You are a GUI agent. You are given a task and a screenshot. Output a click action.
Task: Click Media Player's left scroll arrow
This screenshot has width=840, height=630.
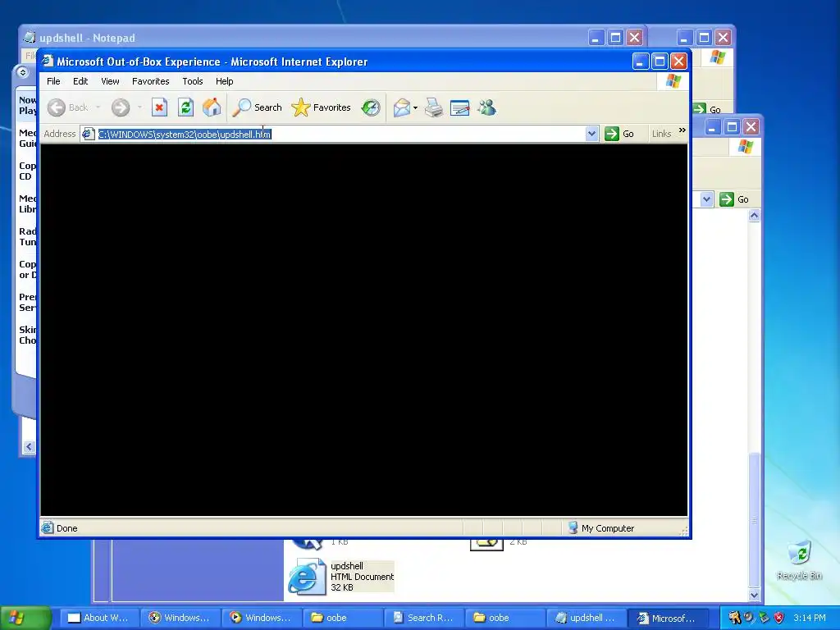click(x=29, y=446)
